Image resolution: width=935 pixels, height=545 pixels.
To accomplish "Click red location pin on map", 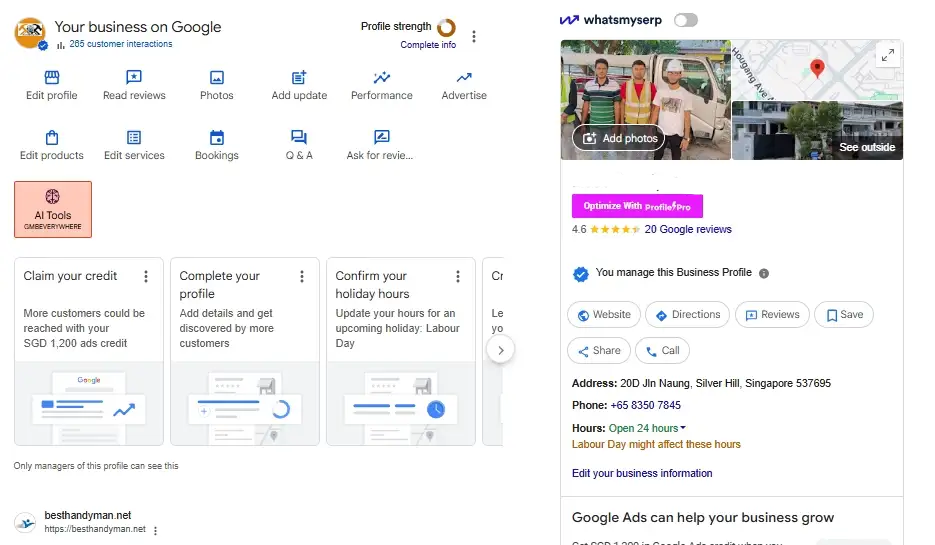I will [817, 68].
